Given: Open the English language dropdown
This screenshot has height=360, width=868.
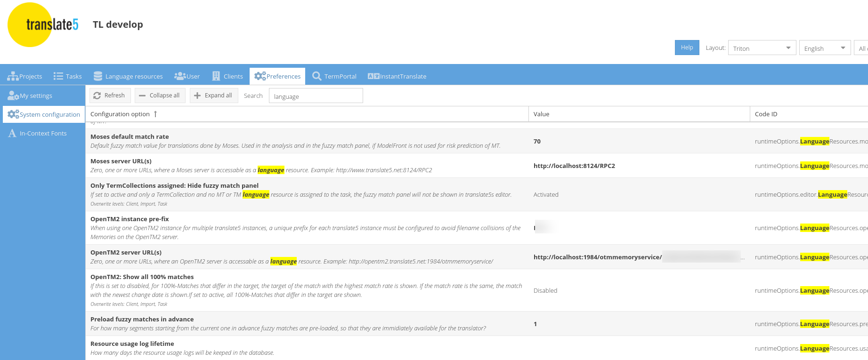Looking at the screenshot, I should (x=825, y=48).
